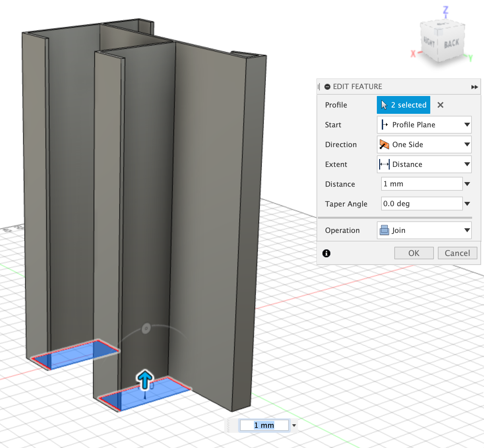Expand the Taper Angle value dropdown arrow
Screen dimensions: 484x448
point(467,204)
